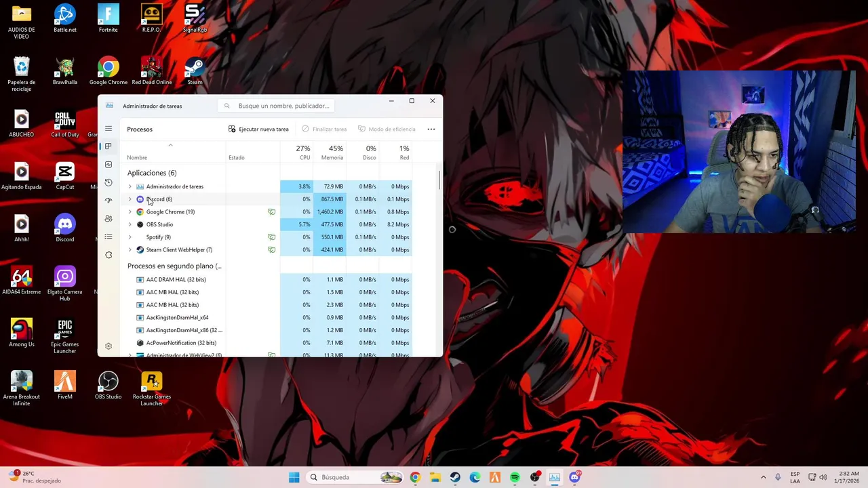Select AAC DRAM HAL (32 bits) process
This screenshot has width=868, height=488.
coord(176,279)
